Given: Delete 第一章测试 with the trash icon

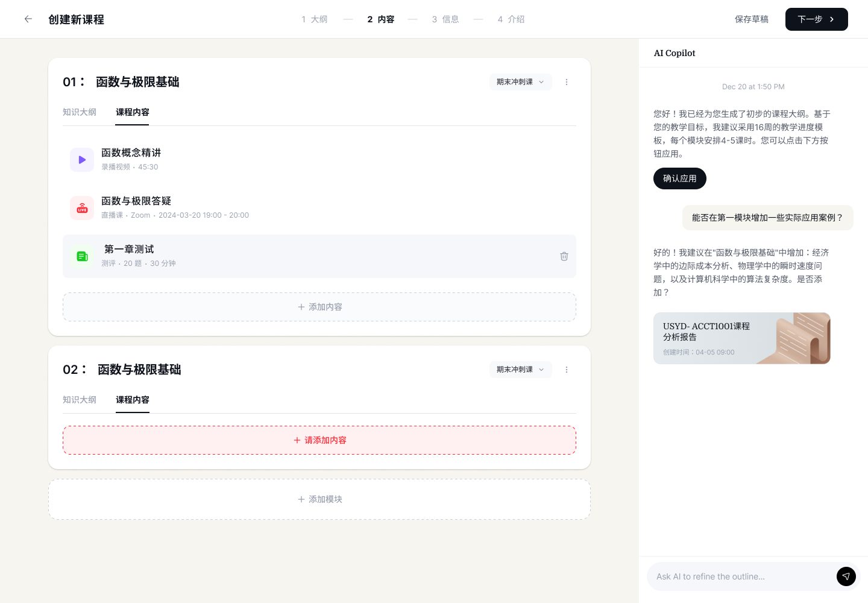Looking at the screenshot, I should click(x=564, y=256).
